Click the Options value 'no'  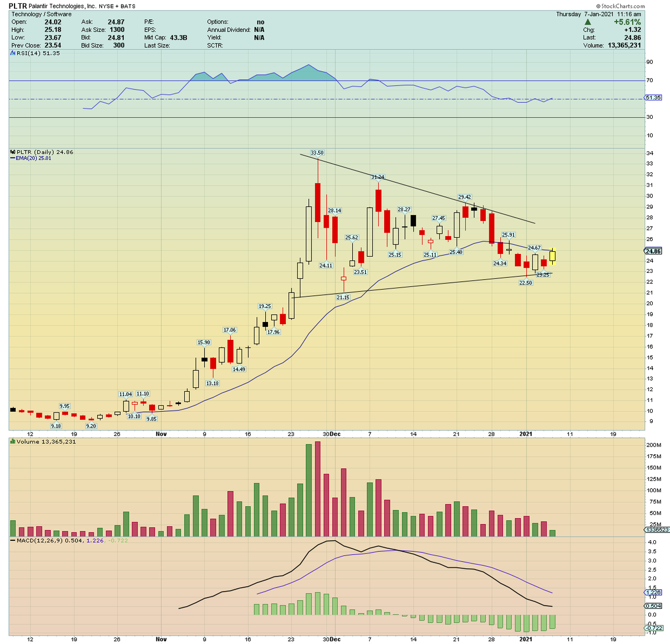coord(260,22)
